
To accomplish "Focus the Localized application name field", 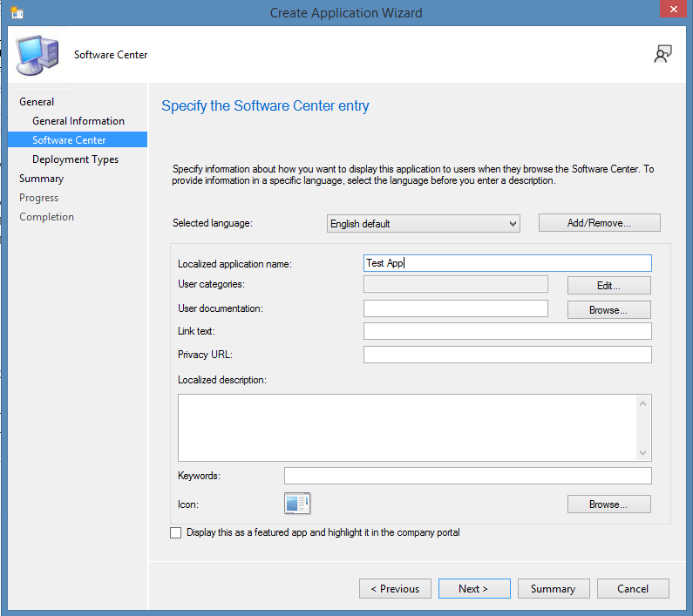I will [x=507, y=263].
